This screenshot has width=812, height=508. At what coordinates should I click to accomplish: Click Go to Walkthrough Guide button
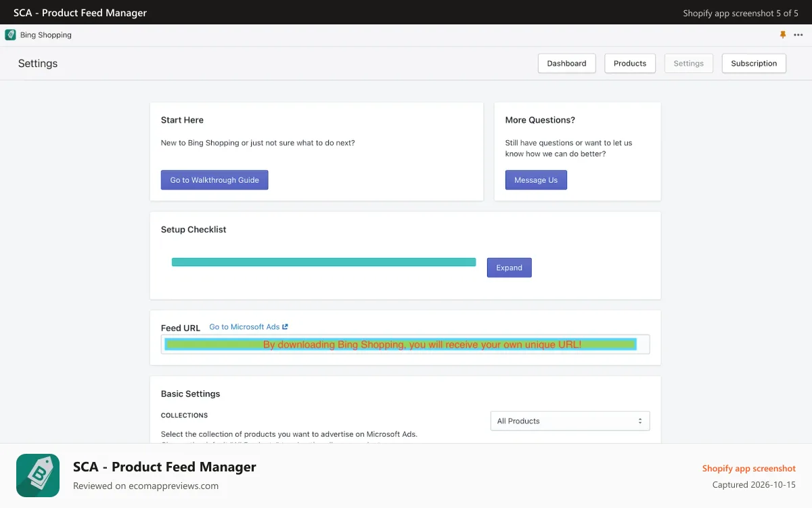(x=215, y=179)
